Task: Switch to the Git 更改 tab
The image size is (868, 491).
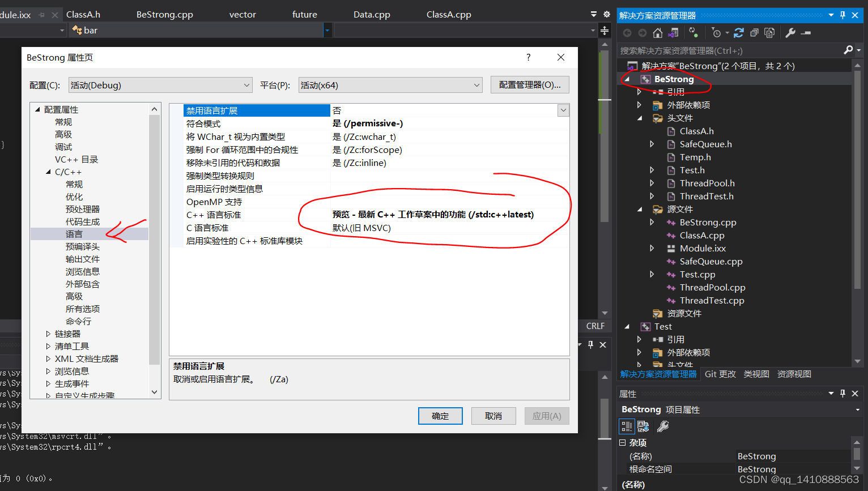Action: 720,374
